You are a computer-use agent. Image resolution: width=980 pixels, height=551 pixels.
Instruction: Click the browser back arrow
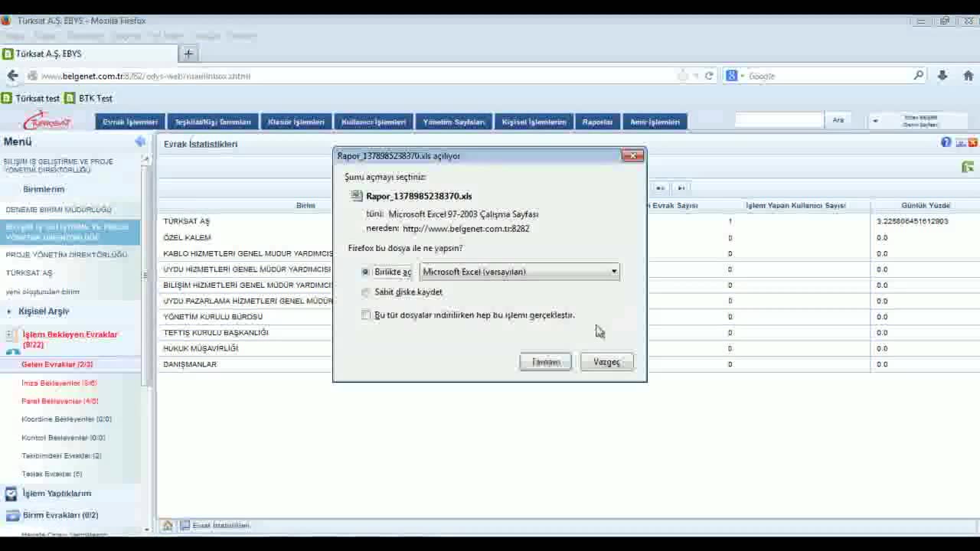point(12,76)
